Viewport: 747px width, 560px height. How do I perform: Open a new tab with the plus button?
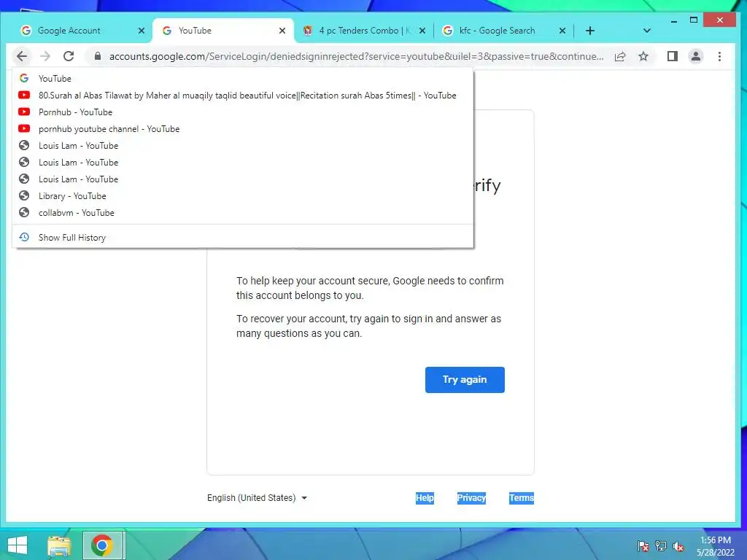point(589,31)
